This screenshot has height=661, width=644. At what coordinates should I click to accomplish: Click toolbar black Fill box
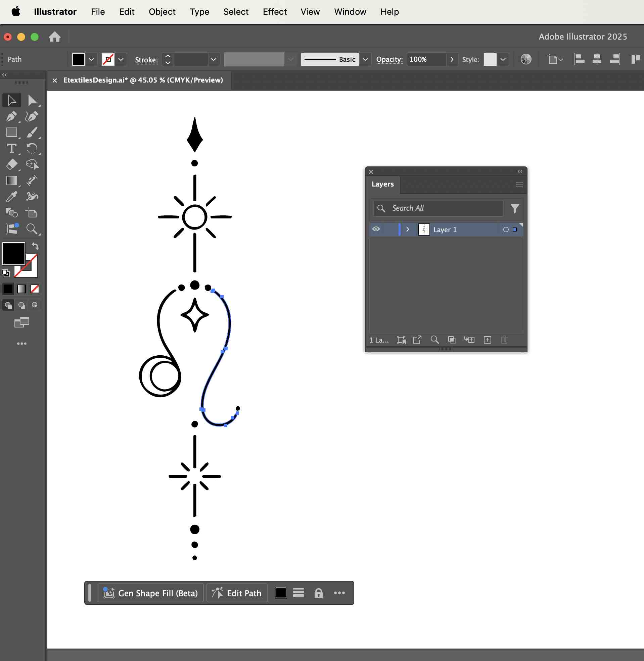(x=13, y=253)
